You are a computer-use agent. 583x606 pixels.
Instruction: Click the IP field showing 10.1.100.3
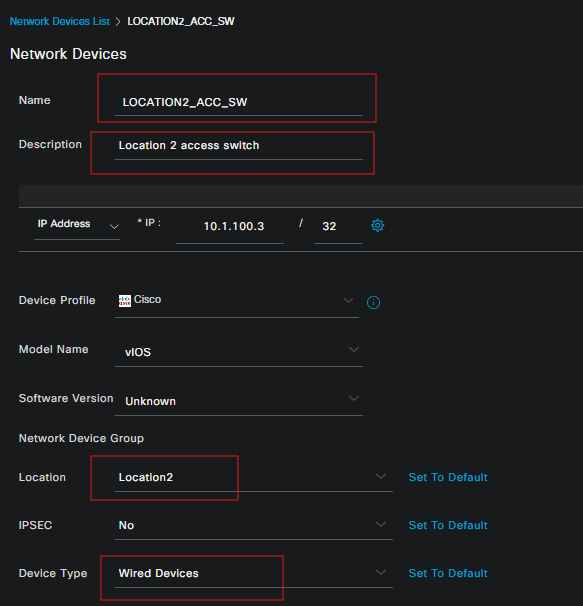pyautogui.click(x=230, y=226)
